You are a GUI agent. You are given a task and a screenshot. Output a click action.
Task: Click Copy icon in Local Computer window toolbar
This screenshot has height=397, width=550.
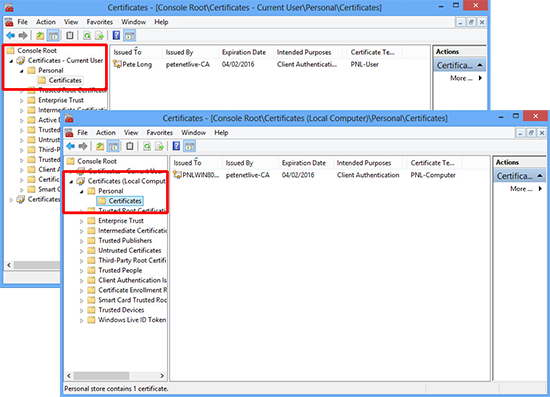130,146
